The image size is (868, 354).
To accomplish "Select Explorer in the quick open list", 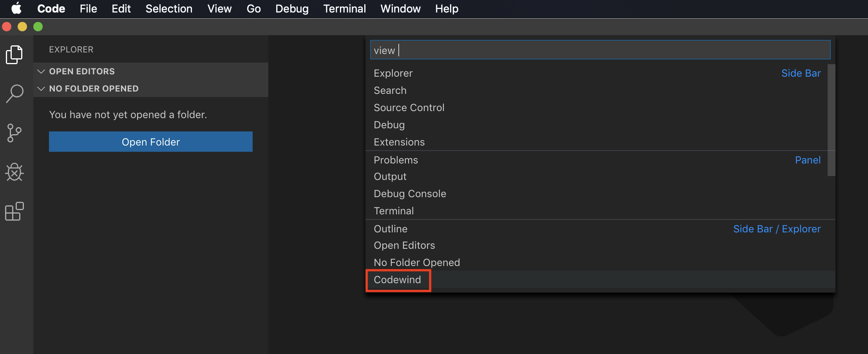I will (x=597, y=73).
